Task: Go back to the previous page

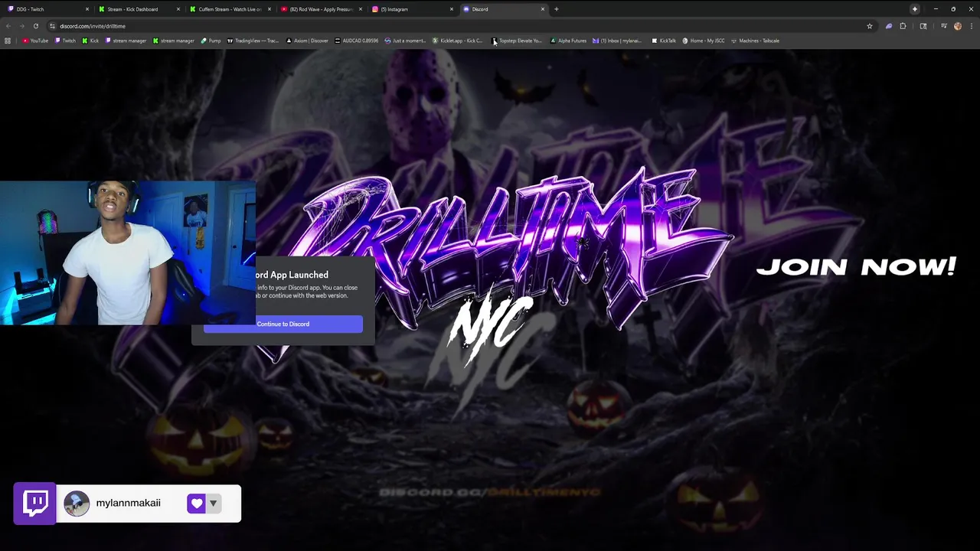Action: pyautogui.click(x=8, y=26)
